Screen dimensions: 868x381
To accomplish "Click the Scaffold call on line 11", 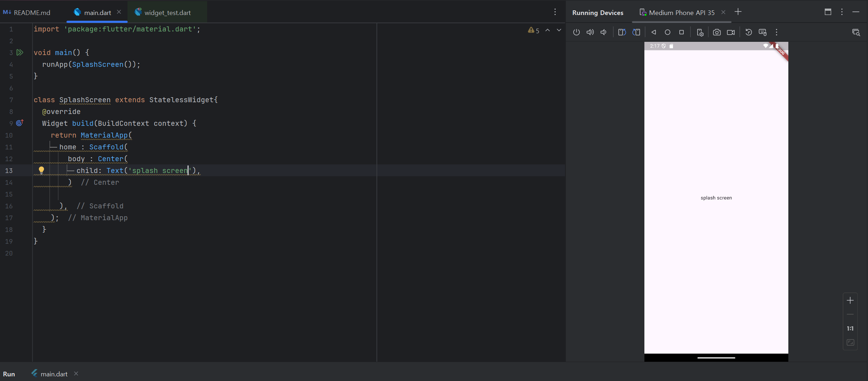I will [x=106, y=147].
